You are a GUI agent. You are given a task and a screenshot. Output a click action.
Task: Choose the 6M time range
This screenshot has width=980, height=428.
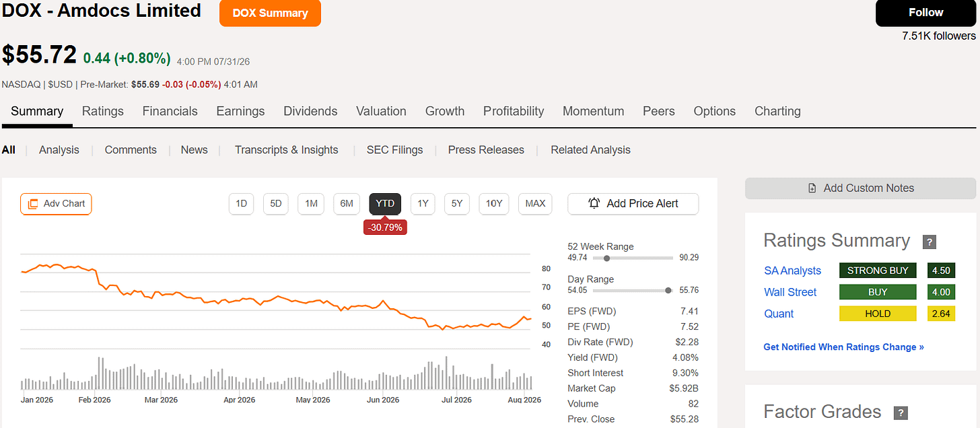(347, 204)
